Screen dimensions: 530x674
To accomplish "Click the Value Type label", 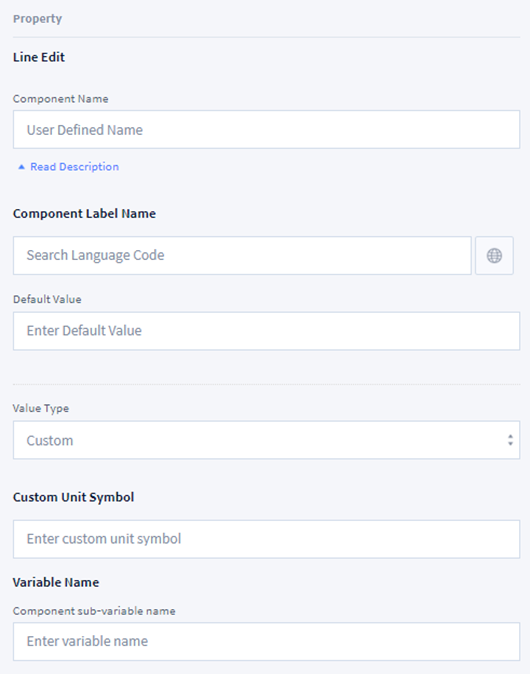I will (x=41, y=408).
